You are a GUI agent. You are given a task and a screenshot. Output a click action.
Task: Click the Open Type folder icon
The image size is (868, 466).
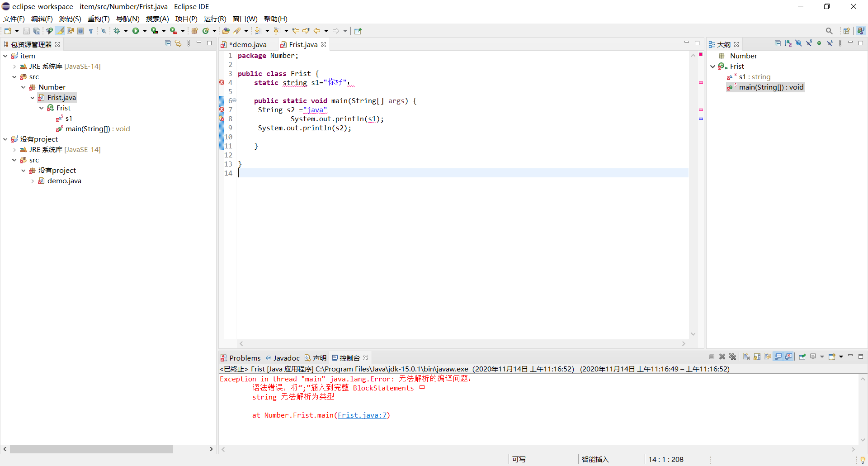coord(226,31)
